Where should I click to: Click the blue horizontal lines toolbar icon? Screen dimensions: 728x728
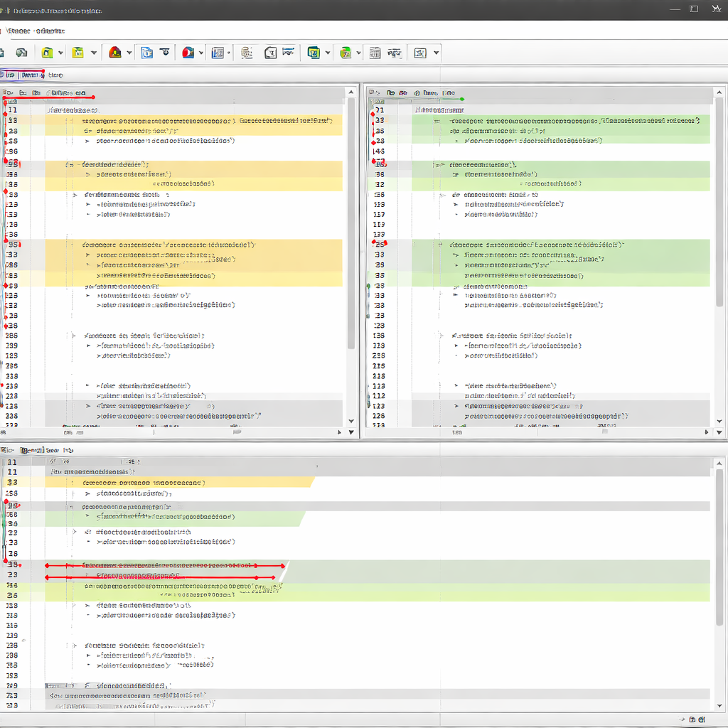tap(288, 52)
